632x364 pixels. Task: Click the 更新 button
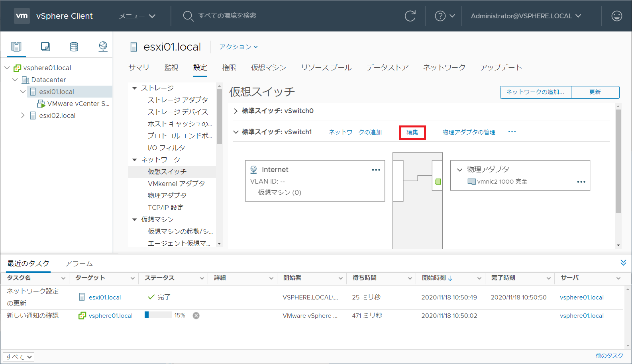(x=595, y=92)
